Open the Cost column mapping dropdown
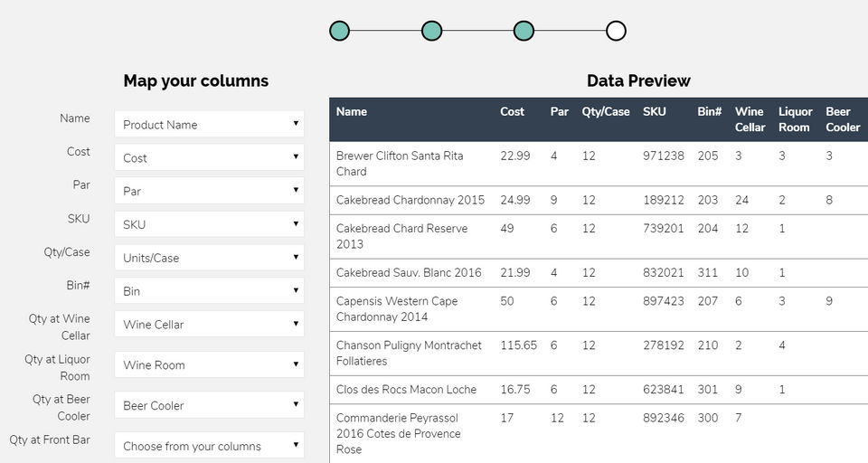This screenshot has width=868, height=463. click(209, 157)
